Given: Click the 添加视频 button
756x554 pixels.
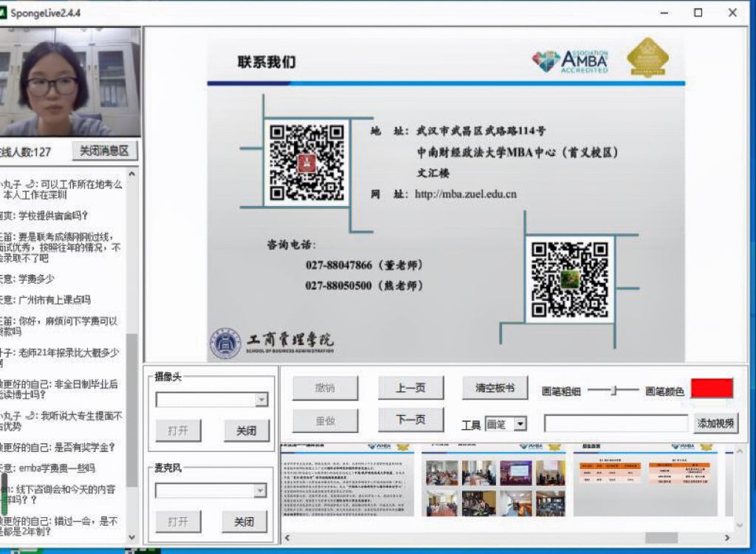Looking at the screenshot, I should click(x=715, y=423).
